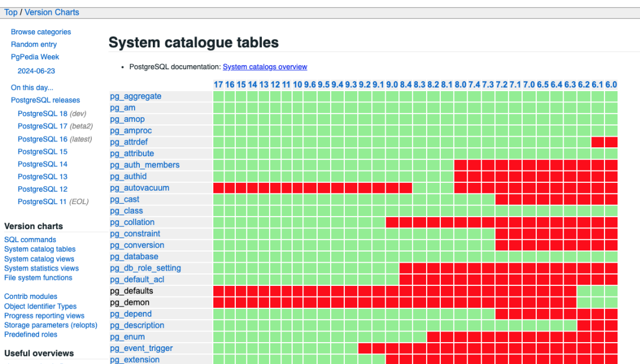Open the pg_aggregate catalog table entry
Image resolution: width=640 pixels, height=364 pixels.
[x=136, y=96]
